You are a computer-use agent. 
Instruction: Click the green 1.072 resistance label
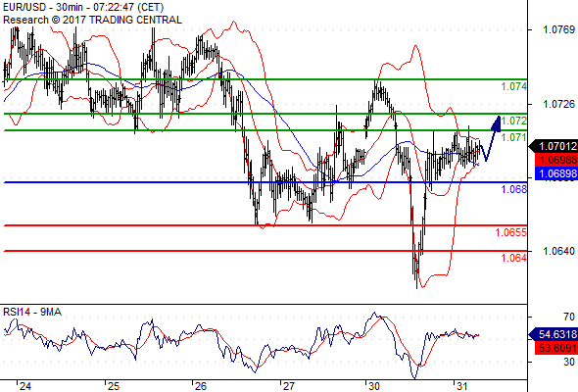(x=514, y=121)
